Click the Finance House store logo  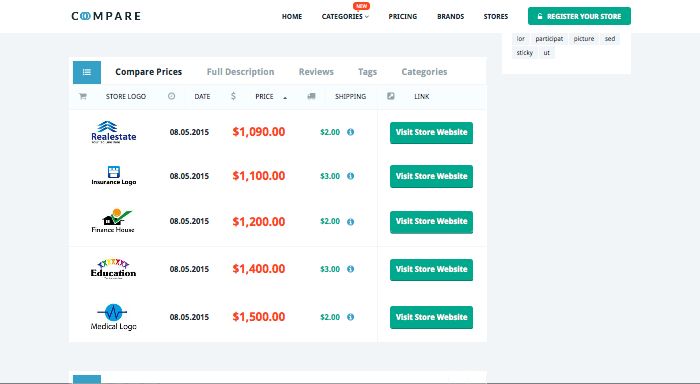click(x=113, y=221)
